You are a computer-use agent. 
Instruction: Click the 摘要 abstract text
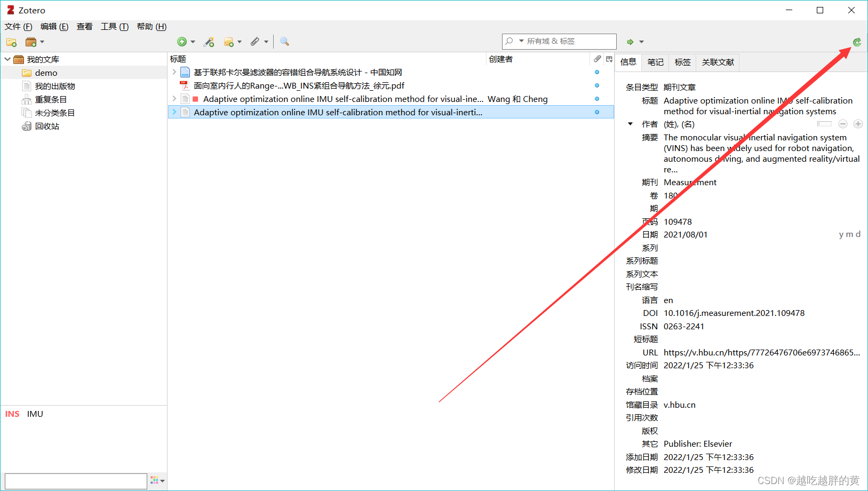[x=762, y=153]
